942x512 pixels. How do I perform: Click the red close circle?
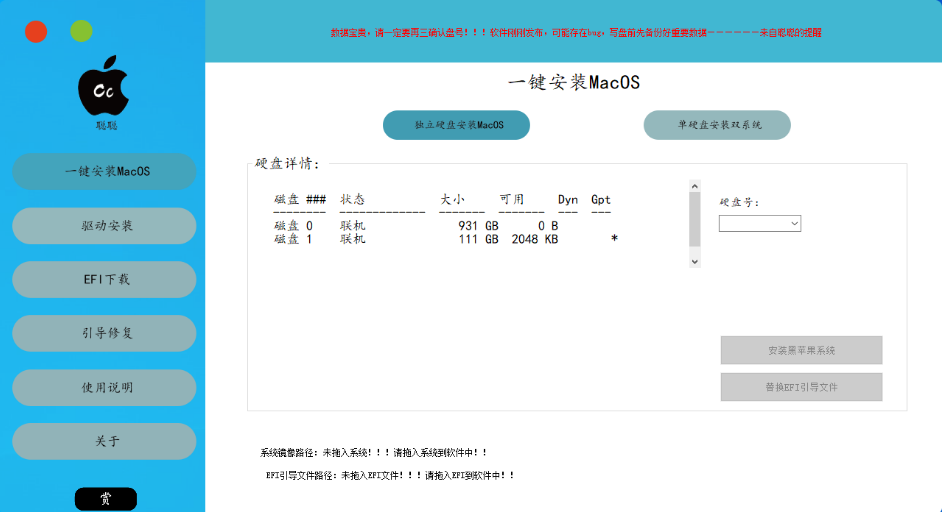[x=36, y=31]
